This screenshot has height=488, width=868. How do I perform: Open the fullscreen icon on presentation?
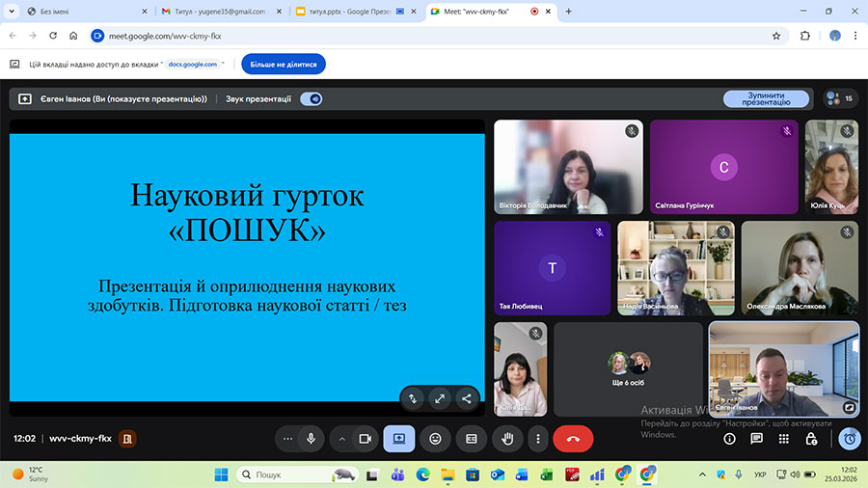tap(439, 397)
